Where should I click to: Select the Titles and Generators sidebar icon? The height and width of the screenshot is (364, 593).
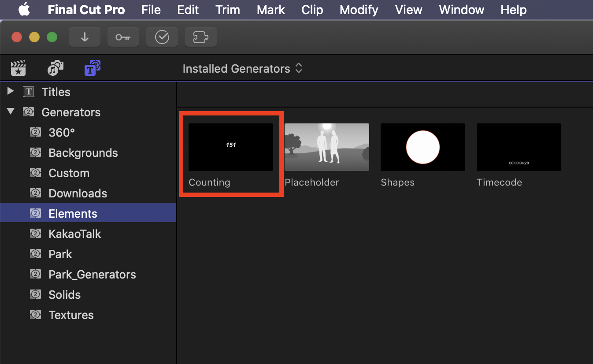coord(93,68)
